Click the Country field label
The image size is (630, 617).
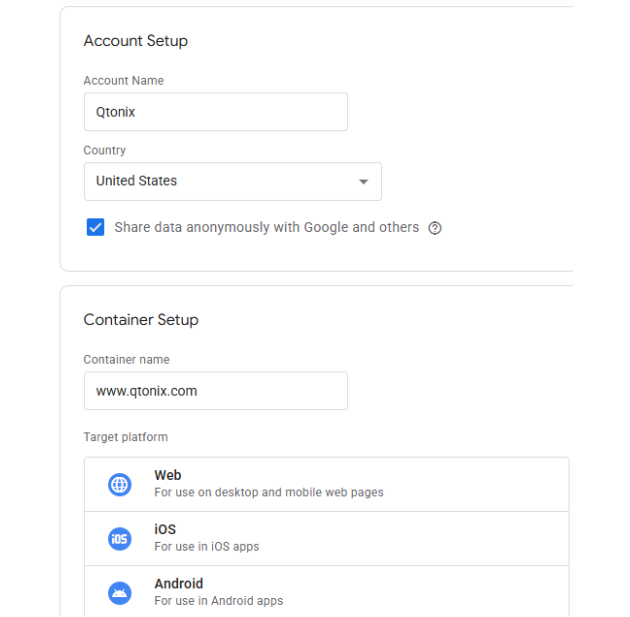(x=105, y=150)
